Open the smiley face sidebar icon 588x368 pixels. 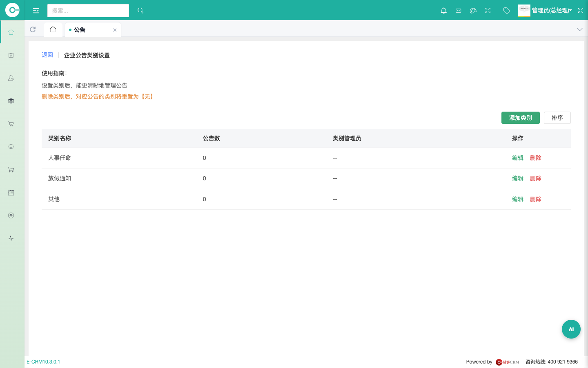11,146
